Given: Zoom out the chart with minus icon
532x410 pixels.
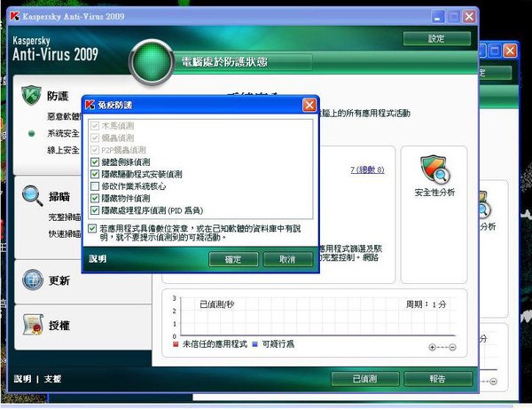Looking at the screenshot, I should pos(452,347).
